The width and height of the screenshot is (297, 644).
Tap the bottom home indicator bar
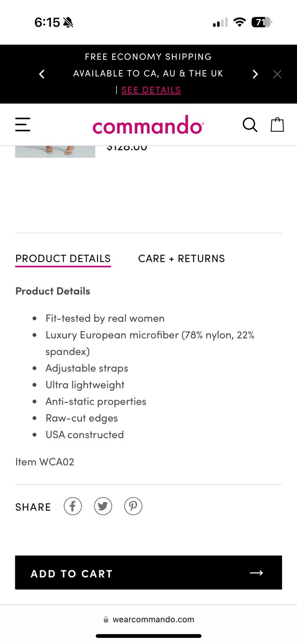[x=148, y=636]
